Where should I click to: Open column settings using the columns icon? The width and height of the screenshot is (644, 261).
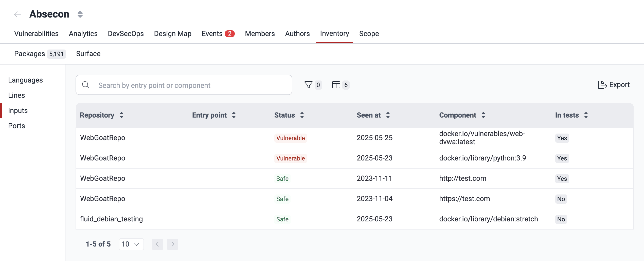[x=336, y=85]
